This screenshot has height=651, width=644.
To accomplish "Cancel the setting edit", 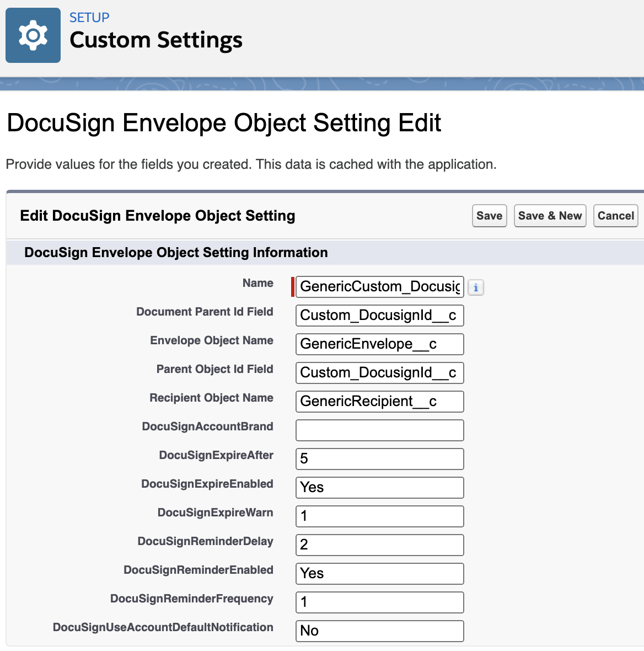I will pyautogui.click(x=615, y=216).
